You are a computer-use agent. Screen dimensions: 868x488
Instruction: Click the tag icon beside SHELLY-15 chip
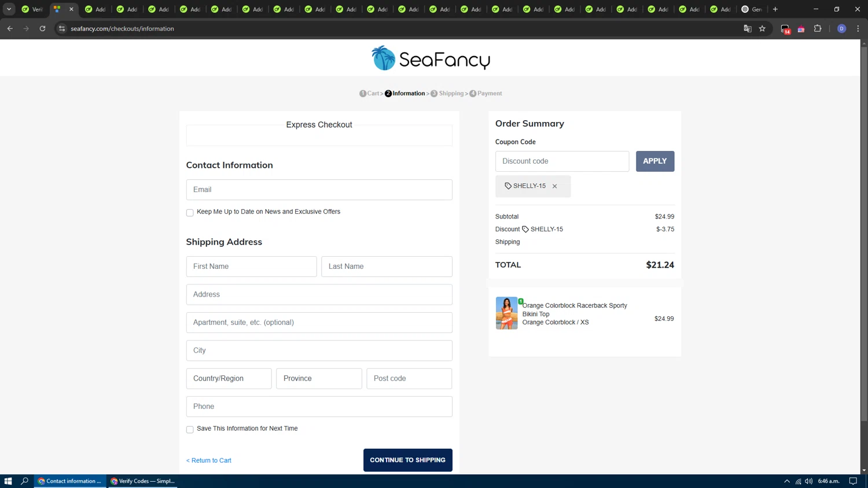[x=508, y=186]
